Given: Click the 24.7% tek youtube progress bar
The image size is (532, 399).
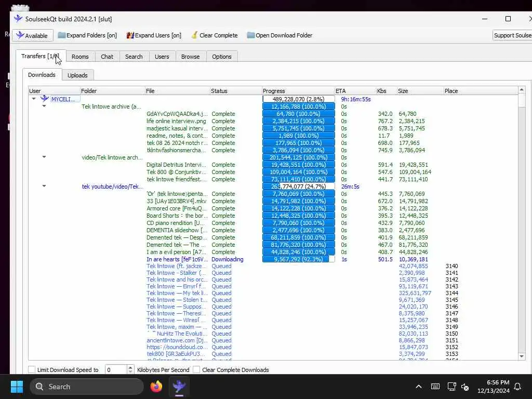Looking at the screenshot, I should click(299, 187).
